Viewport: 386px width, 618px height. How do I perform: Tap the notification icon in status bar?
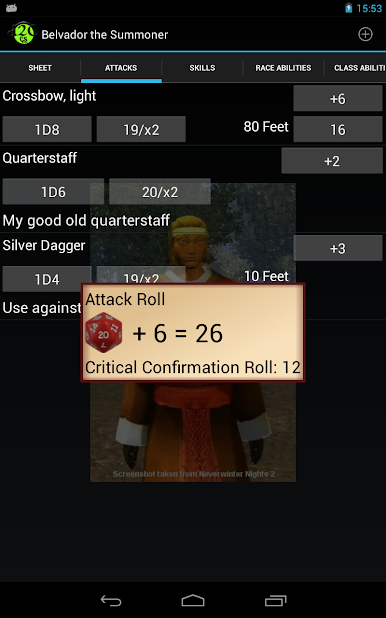pos(11,8)
